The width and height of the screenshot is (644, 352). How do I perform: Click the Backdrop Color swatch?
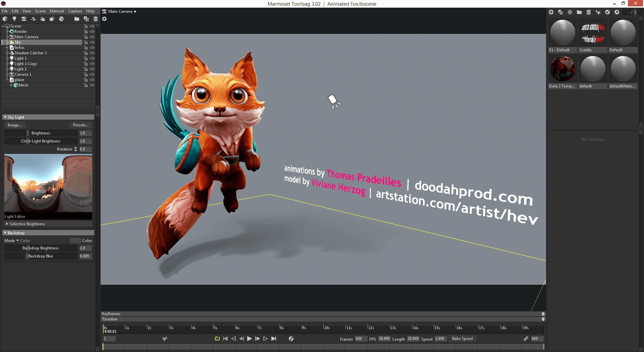click(x=75, y=241)
